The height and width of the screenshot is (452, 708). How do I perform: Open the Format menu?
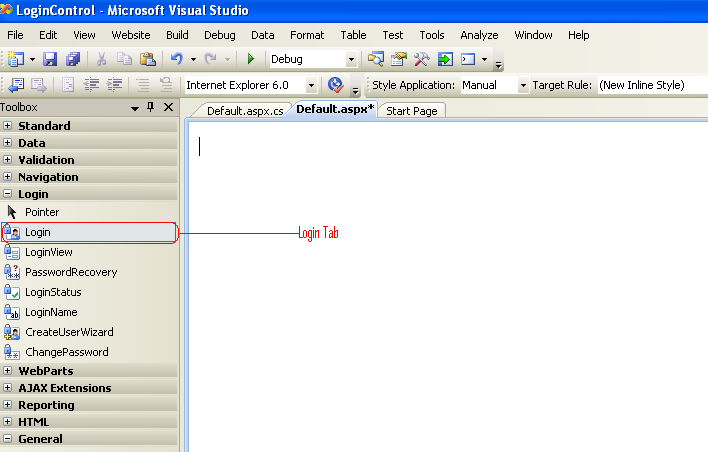click(x=307, y=35)
